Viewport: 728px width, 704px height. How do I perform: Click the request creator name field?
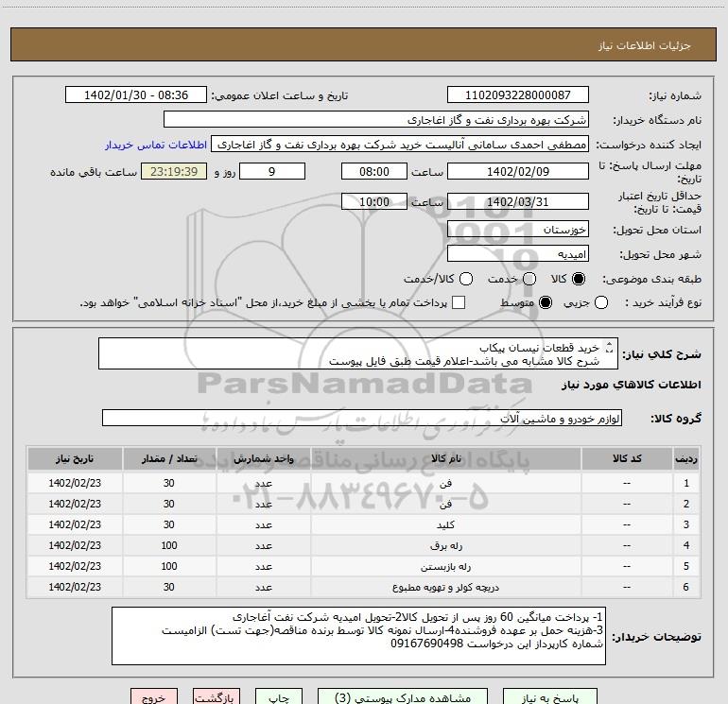pos(400,145)
